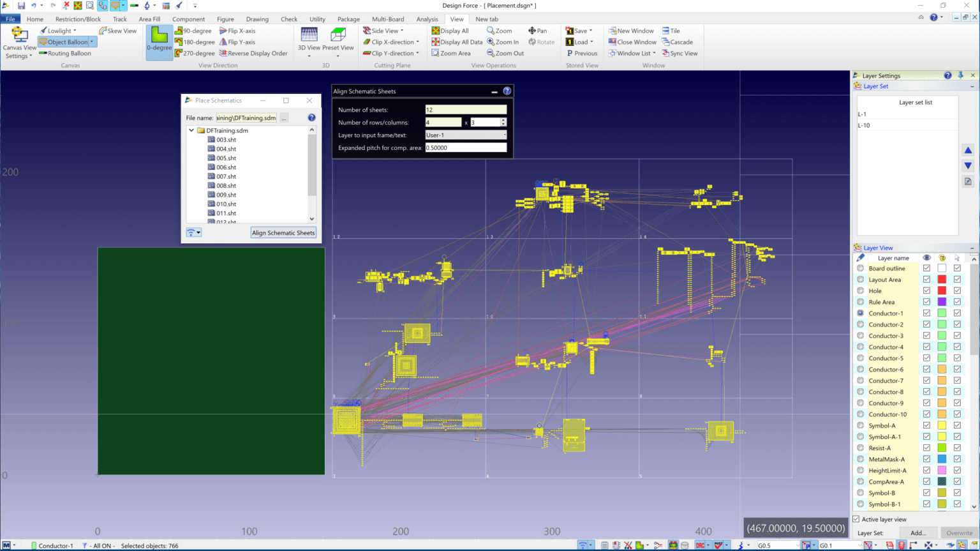Select the 0-degree view direction tool
Image resolution: width=980 pixels, height=551 pixels.
[x=158, y=42]
